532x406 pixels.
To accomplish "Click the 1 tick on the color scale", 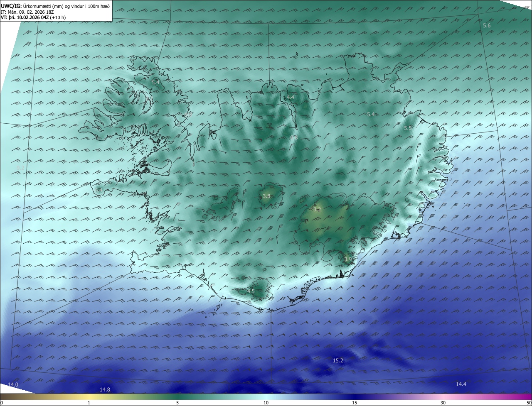I will pyautogui.click(x=89, y=403).
